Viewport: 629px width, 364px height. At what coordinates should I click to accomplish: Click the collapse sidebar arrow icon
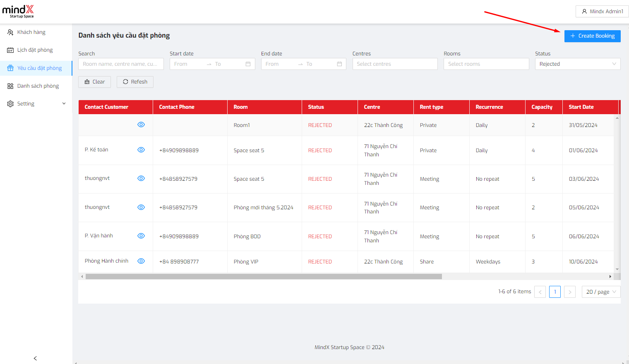tap(35, 358)
